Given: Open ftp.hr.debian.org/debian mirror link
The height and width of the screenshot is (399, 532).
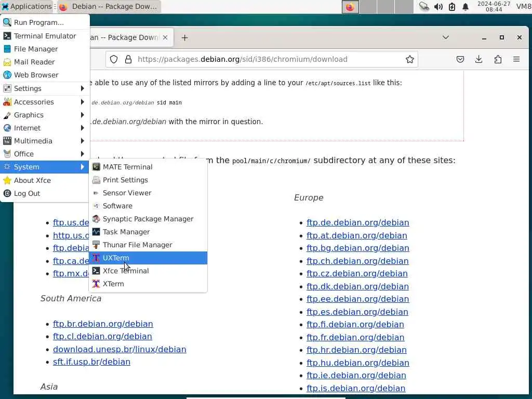Looking at the screenshot, I should (x=356, y=350).
